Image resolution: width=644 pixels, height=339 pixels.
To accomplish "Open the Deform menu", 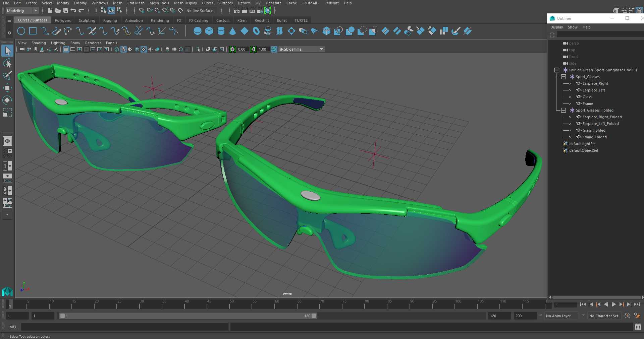I will click(x=244, y=3).
